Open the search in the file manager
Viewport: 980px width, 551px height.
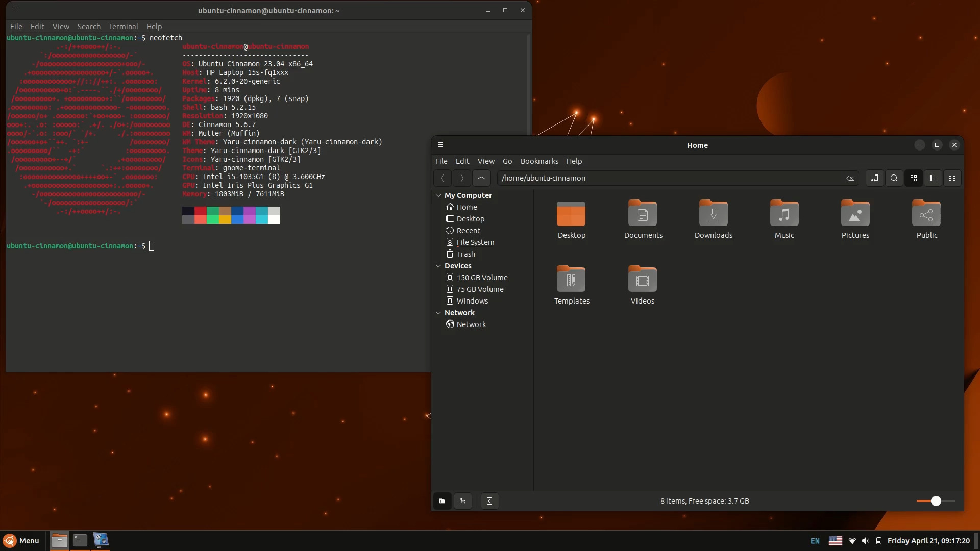(894, 178)
